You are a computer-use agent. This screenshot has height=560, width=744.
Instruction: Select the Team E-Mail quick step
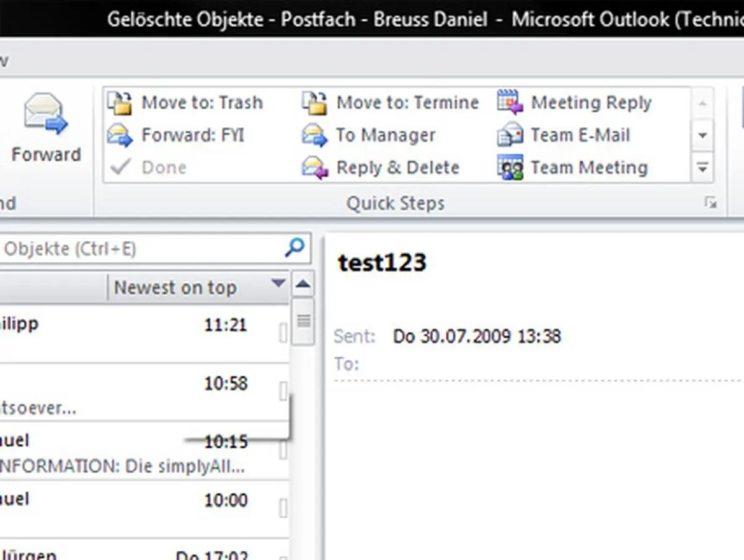(x=580, y=135)
